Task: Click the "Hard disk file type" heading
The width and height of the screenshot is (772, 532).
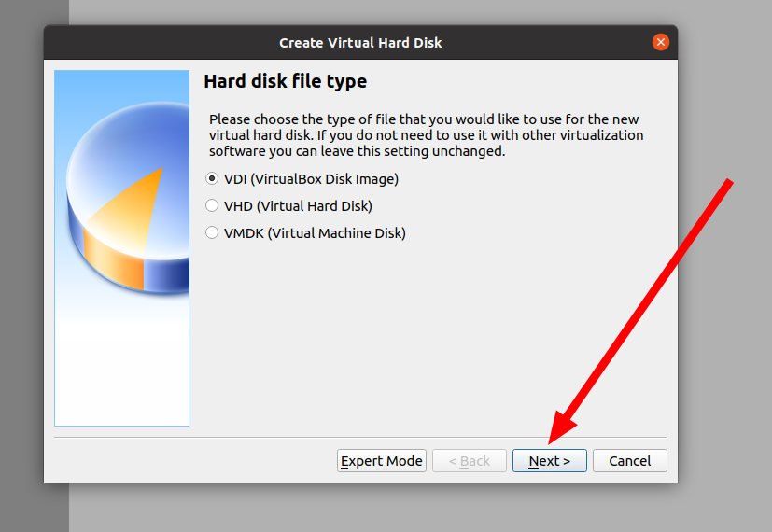Action: (x=285, y=82)
